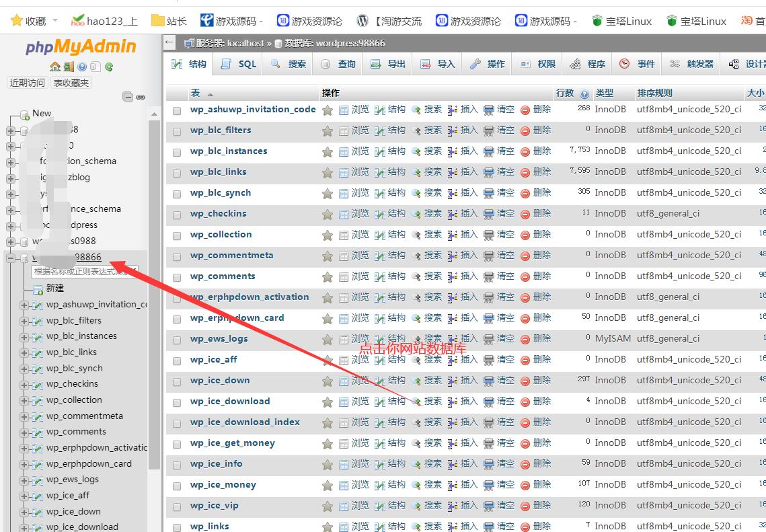This screenshot has height=532, width=766.
Task: Open the SQL tab
Action: coord(239,64)
